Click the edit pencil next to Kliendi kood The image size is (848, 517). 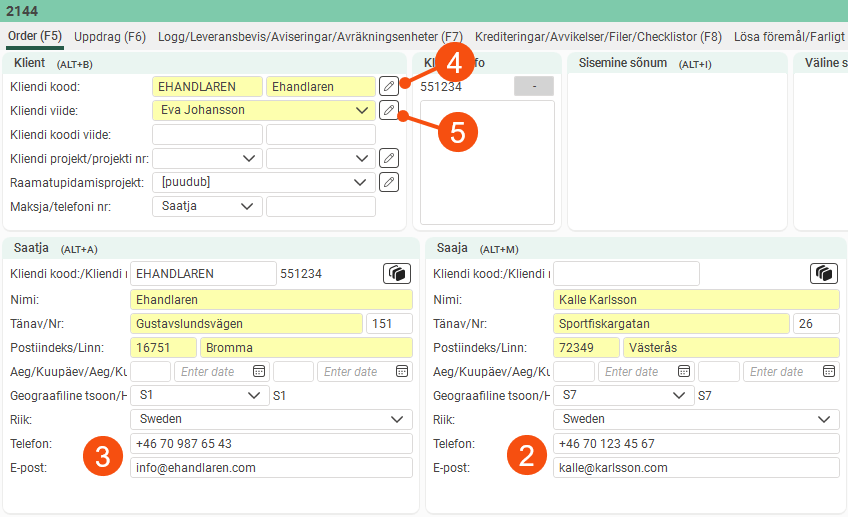click(x=388, y=87)
